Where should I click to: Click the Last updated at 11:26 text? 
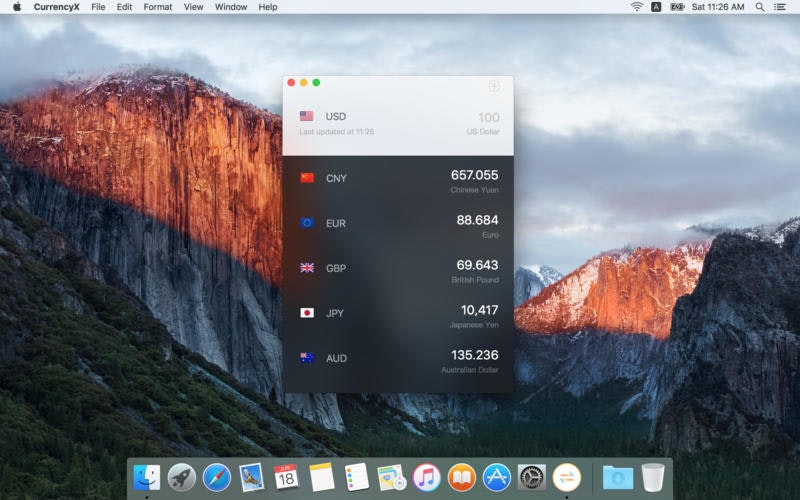337,132
